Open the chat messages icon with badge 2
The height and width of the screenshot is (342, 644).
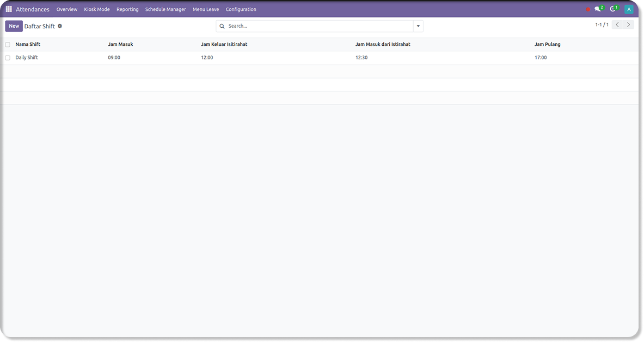pyautogui.click(x=598, y=9)
